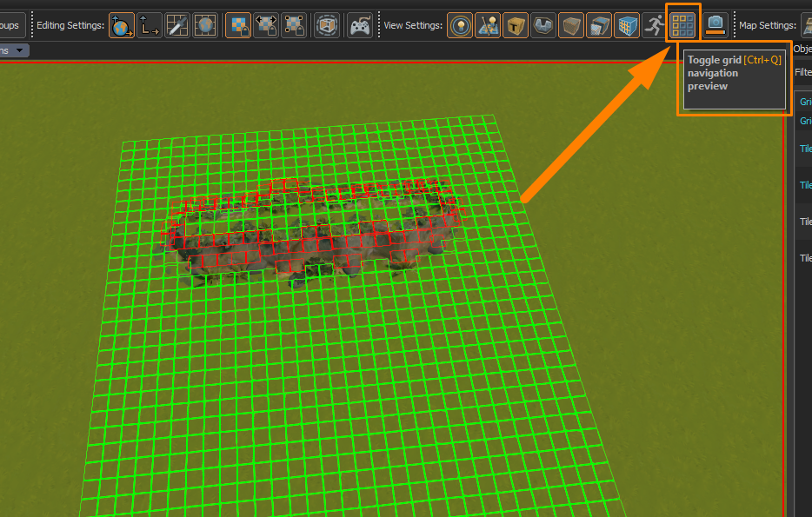Image resolution: width=812 pixels, height=517 pixels.
Task: Click the dashed-circle cube icon
Action: click(327, 26)
